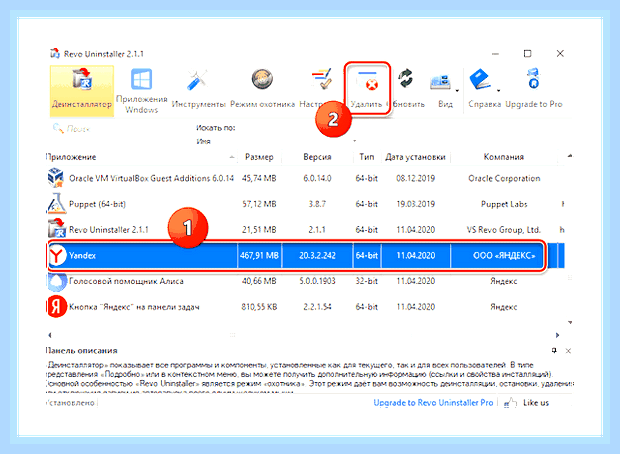Open the Вид view options
This screenshot has width=620, height=454.
tap(445, 90)
